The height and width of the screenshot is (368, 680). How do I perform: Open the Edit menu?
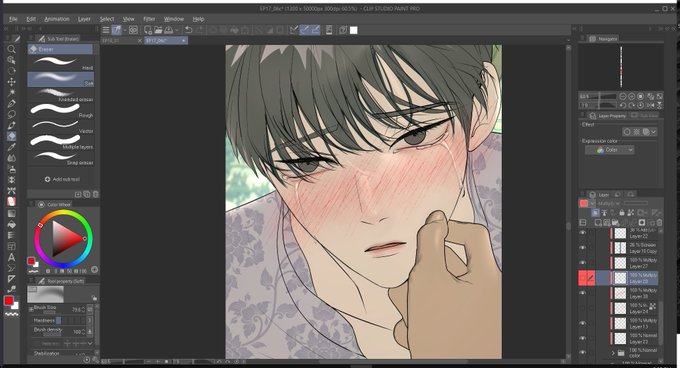point(31,19)
